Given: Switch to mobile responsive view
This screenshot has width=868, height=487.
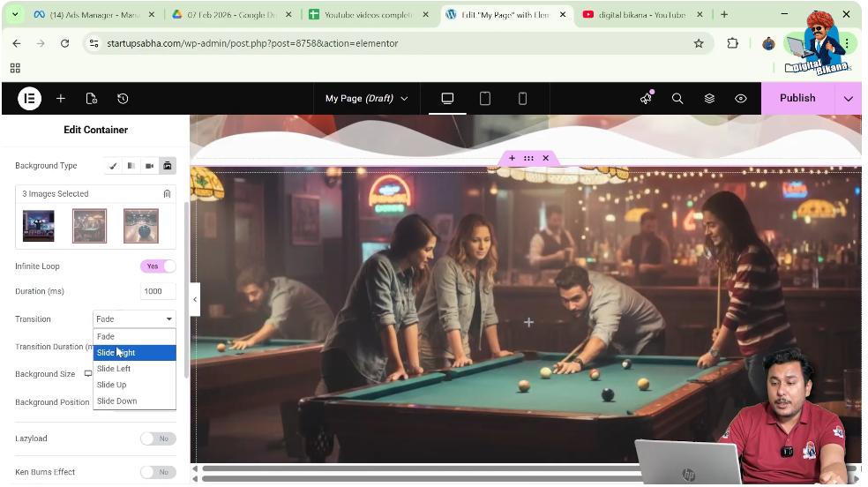Looking at the screenshot, I should 522,99.
